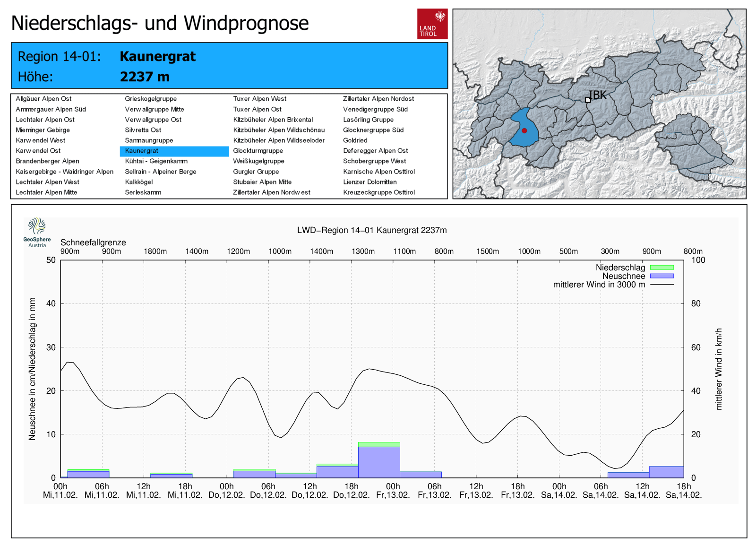Go to Weißkugelgruppe region
The width and height of the screenshot is (756, 545).
(258, 161)
